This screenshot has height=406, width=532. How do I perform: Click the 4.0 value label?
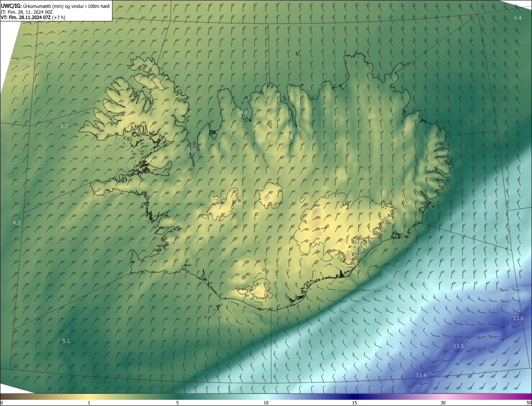click(x=244, y=113)
